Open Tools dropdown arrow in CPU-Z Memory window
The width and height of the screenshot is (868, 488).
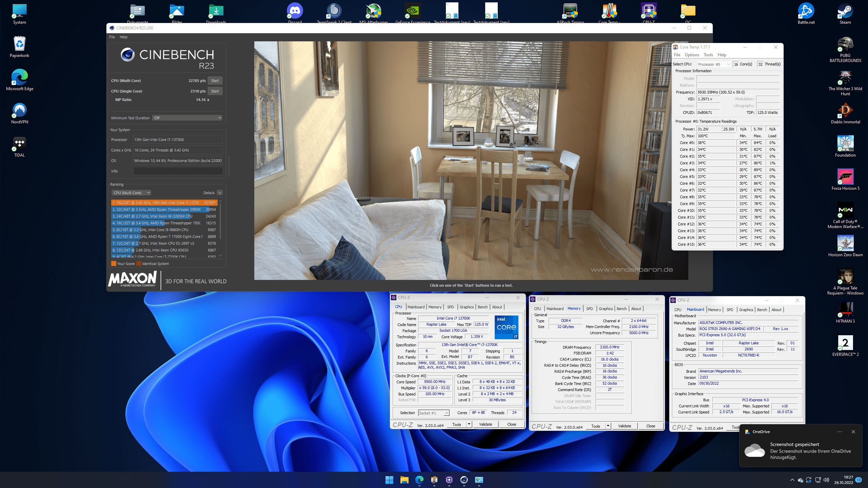[x=608, y=426]
